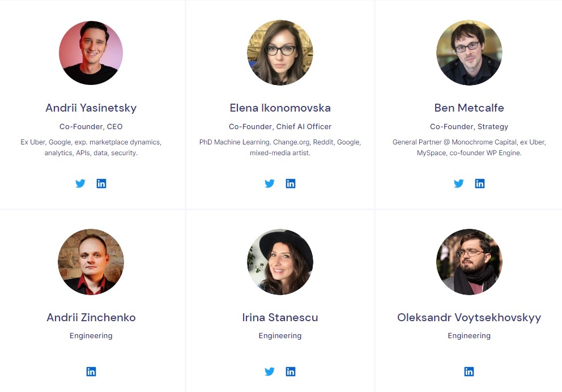Open Andrii Zinchenko's LinkedIn icon

tap(91, 372)
